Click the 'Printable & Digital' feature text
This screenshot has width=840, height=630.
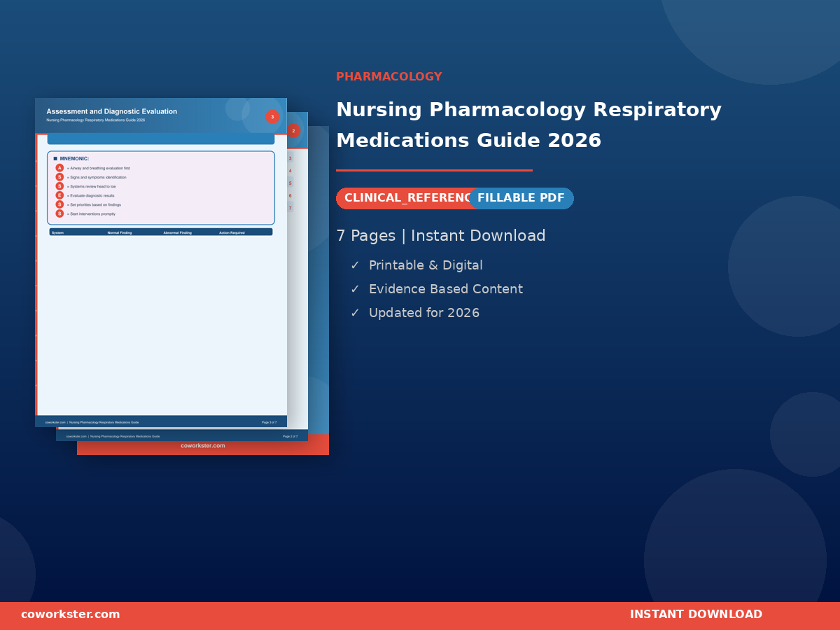pos(426,265)
